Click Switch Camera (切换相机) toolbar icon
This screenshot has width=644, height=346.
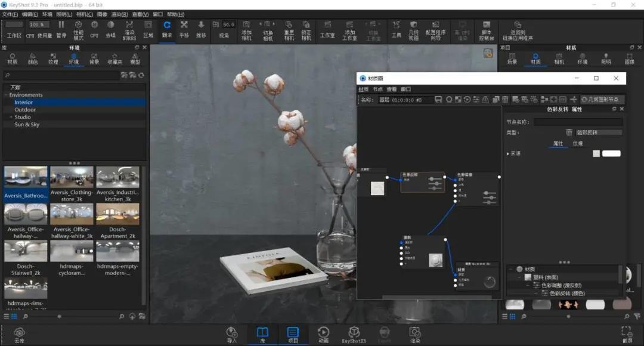267,30
